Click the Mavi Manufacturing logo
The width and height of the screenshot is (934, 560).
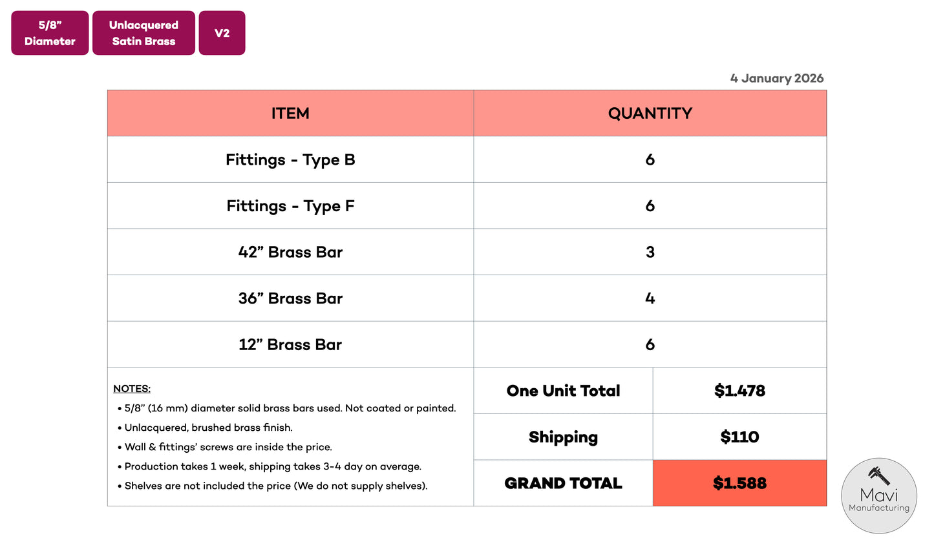click(878, 496)
